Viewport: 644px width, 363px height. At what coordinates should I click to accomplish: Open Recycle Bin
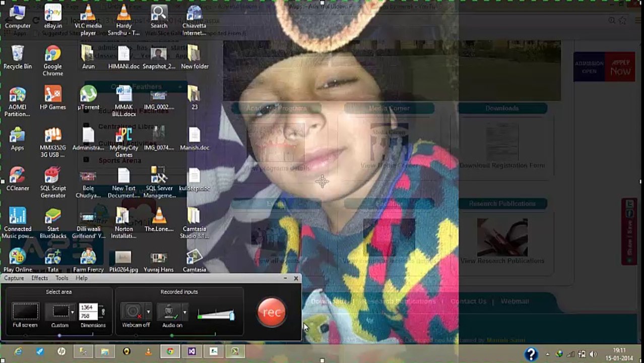pyautogui.click(x=18, y=57)
